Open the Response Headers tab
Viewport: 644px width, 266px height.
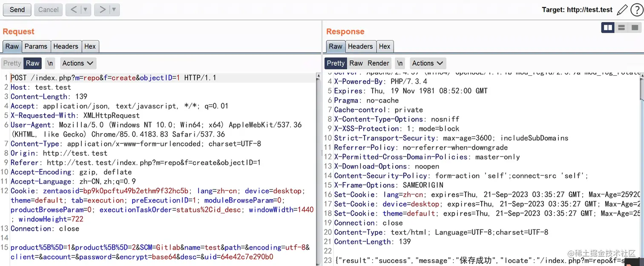(x=360, y=46)
